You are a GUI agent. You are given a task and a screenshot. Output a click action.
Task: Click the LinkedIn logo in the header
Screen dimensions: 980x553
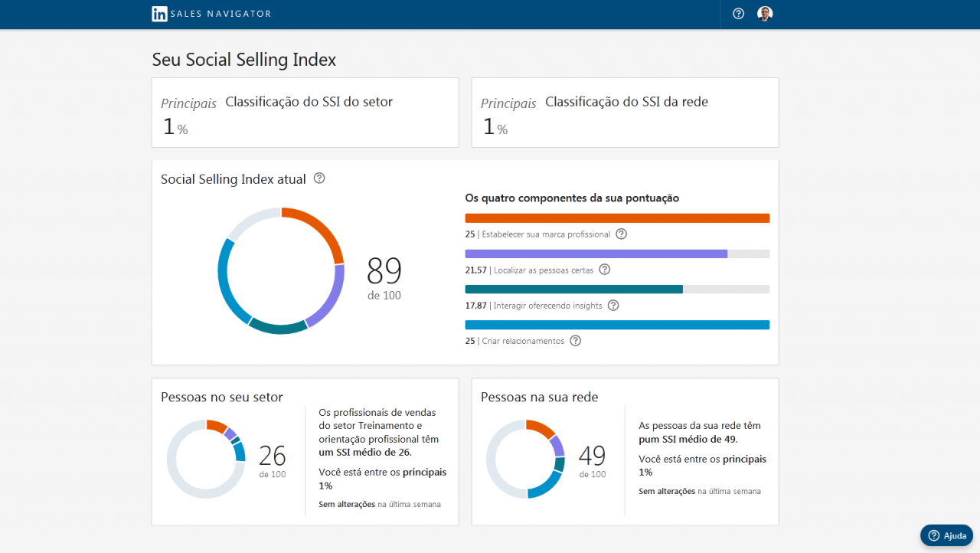[159, 14]
